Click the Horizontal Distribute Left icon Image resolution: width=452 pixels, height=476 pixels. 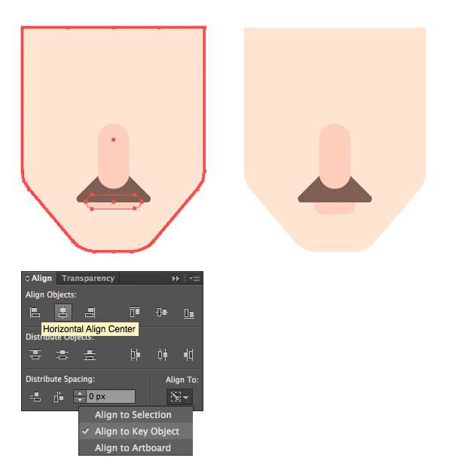[x=135, y=355]
